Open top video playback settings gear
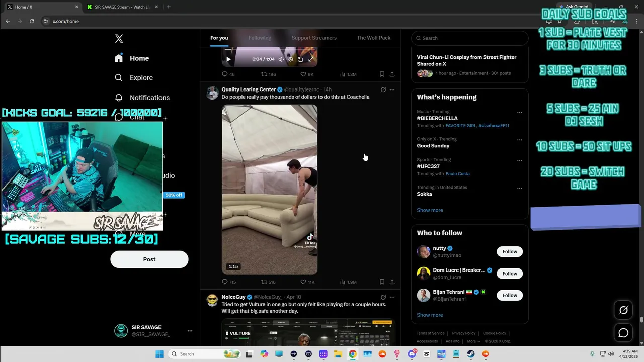Image resolution: width=644 pixels, height=362 pixels. [x=291, y=59]
